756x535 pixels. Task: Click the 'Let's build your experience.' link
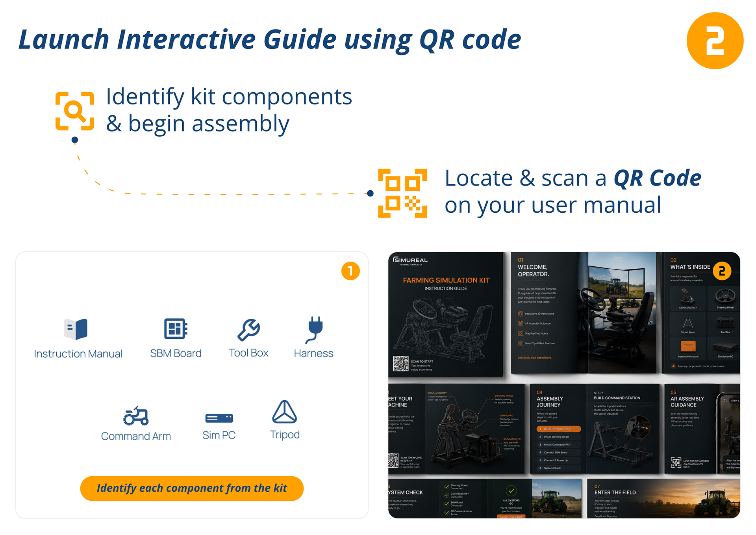click(x=535, y=358)
